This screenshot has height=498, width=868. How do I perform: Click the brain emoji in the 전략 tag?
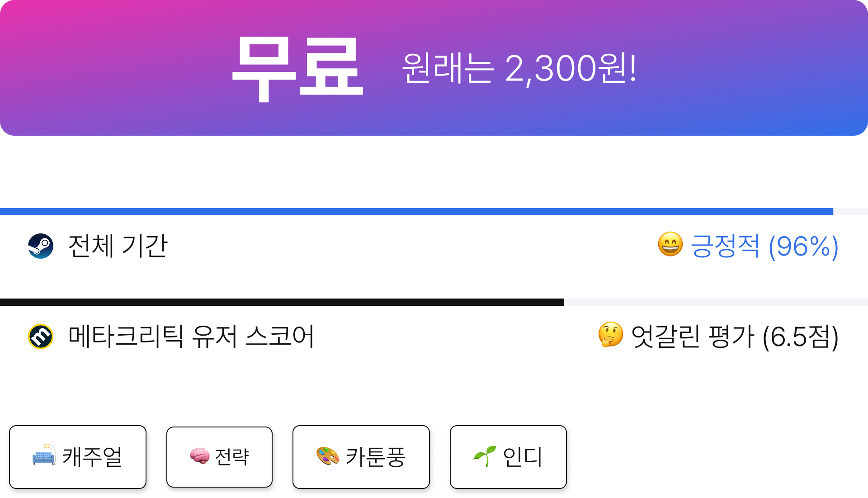click(199, 456)
